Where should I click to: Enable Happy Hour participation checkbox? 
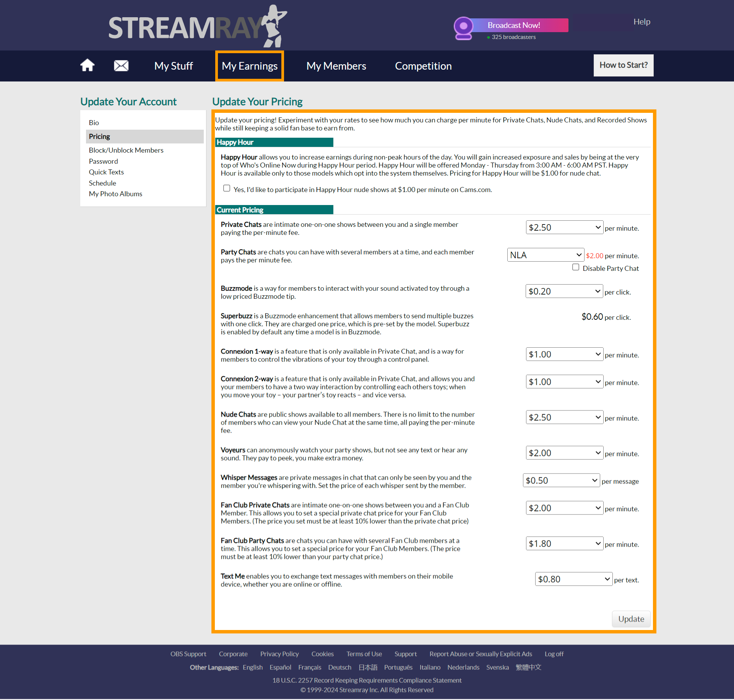pos(227,188)
